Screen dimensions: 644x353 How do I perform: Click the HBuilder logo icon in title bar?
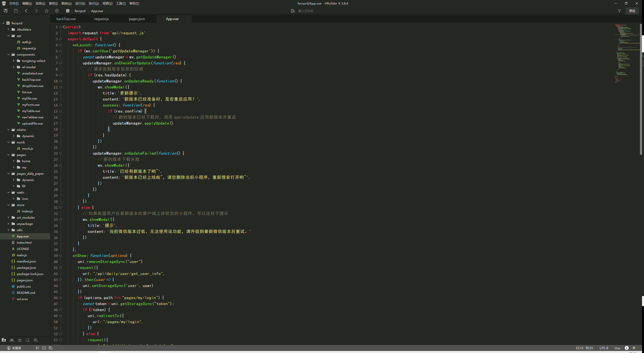4,3
